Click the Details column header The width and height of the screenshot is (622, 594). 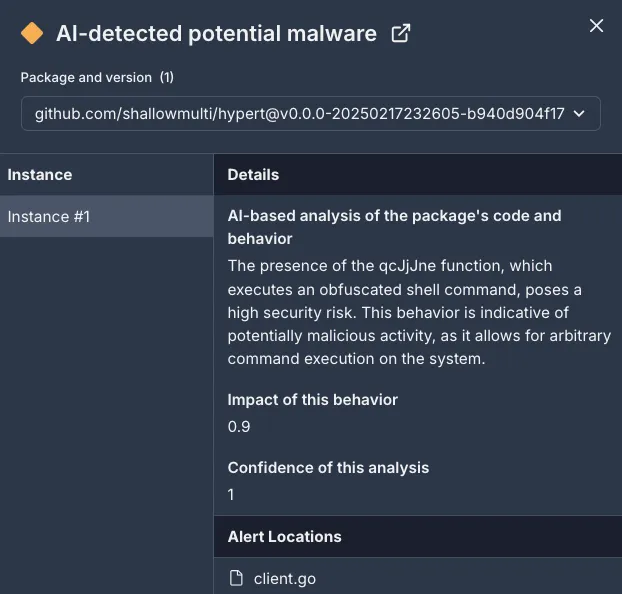coord(253,175)
